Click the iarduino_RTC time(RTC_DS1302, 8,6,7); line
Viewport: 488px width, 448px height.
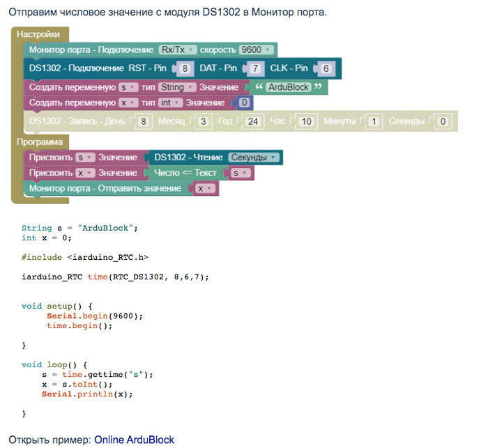115,277
